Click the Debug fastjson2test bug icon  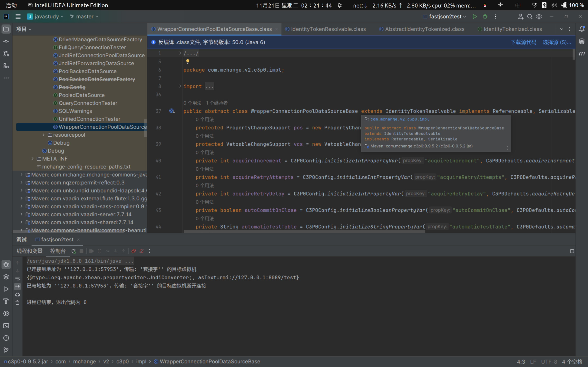(x=485, y=17)
